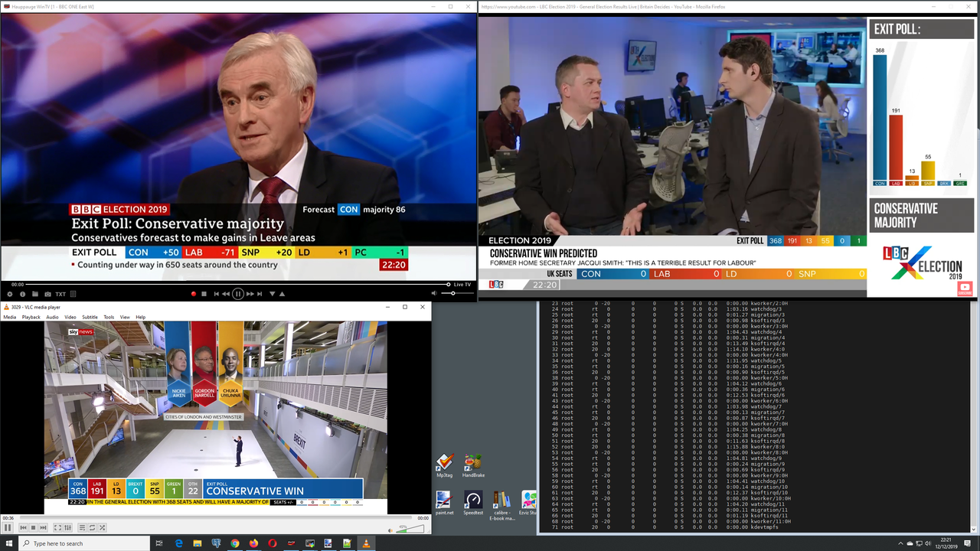Open VLC Media menu

(x=9, y=317)
